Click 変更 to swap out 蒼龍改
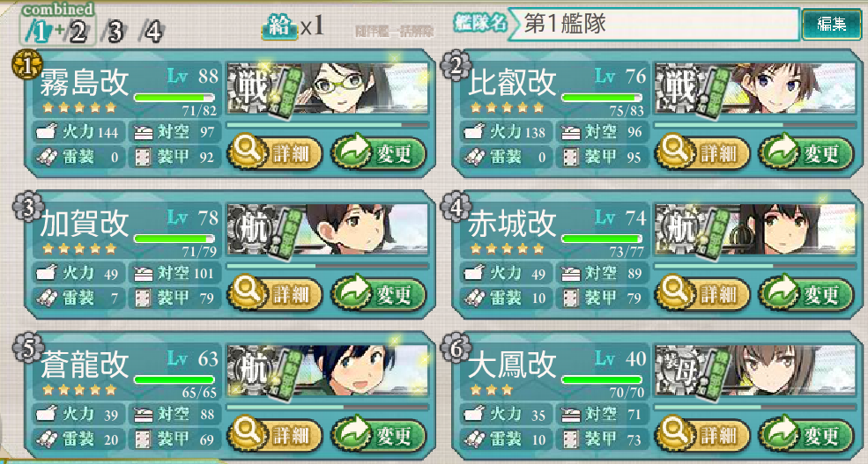This screenshot has height=464, width=868. tap(379, 435)
